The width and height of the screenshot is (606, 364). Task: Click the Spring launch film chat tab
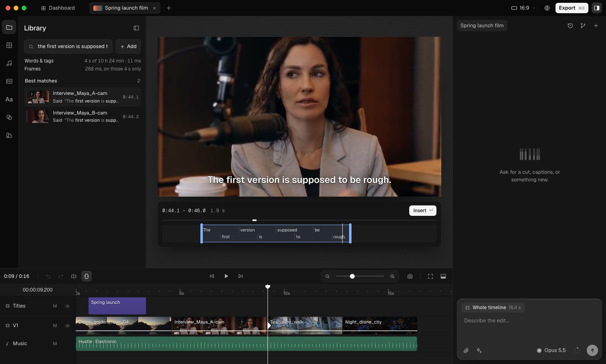tap(482, 26)
